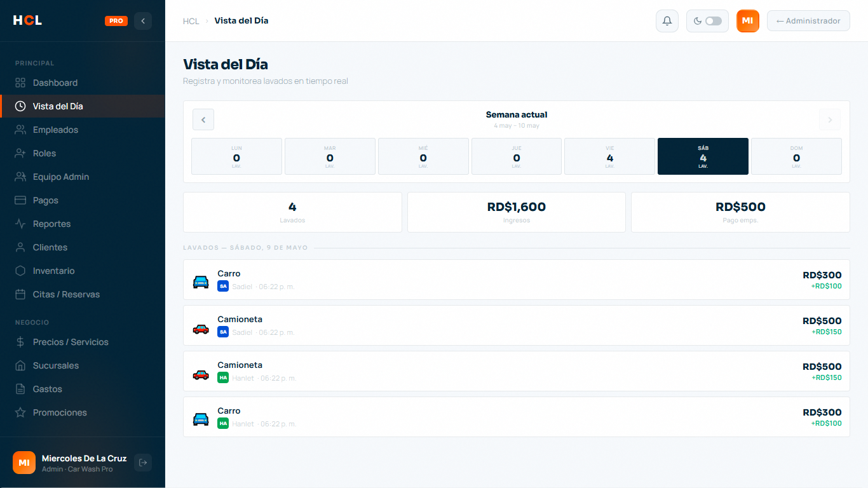Image resolution: width=868 pixels, height=488 pixels.
Task: Click the Precios / Servicios dollar icon
Action: click(20, 342)
